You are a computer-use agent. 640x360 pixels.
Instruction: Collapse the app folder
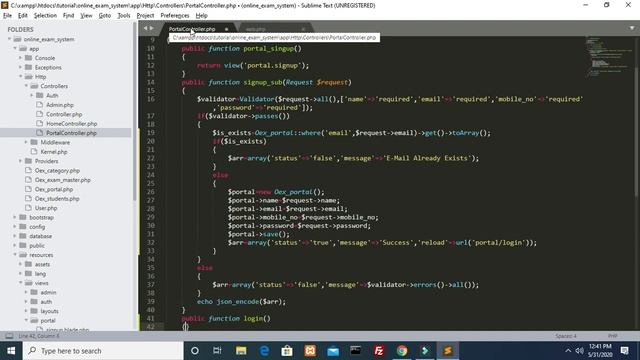[15, 49]
